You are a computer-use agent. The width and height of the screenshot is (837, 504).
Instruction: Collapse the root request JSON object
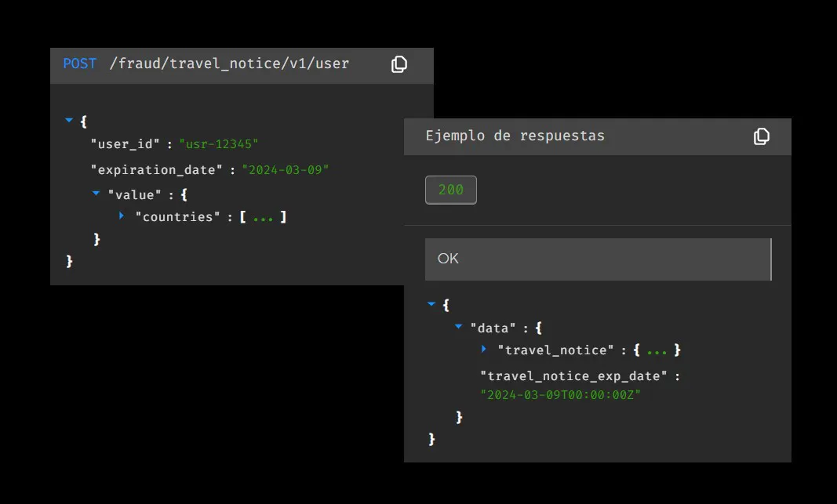tap(69, 121)
